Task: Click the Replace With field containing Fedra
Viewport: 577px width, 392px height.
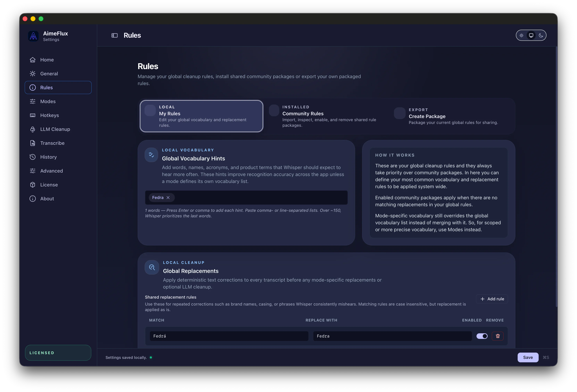Action: pos(392,336)
